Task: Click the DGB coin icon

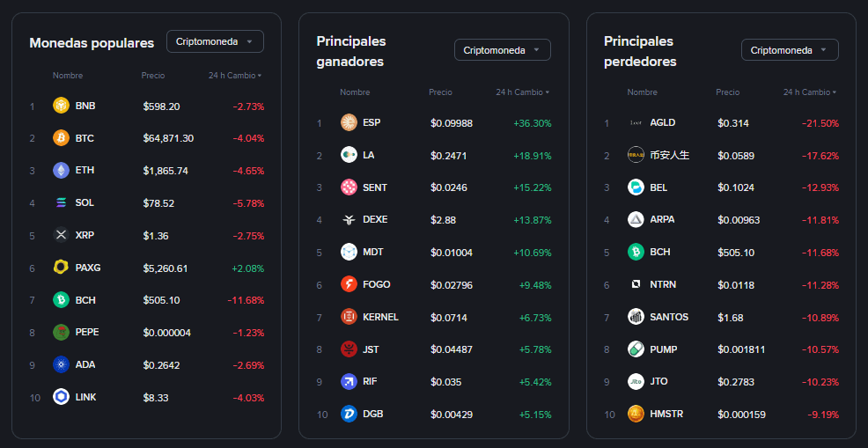Action: pyautogui.click(x=349, y=414)
